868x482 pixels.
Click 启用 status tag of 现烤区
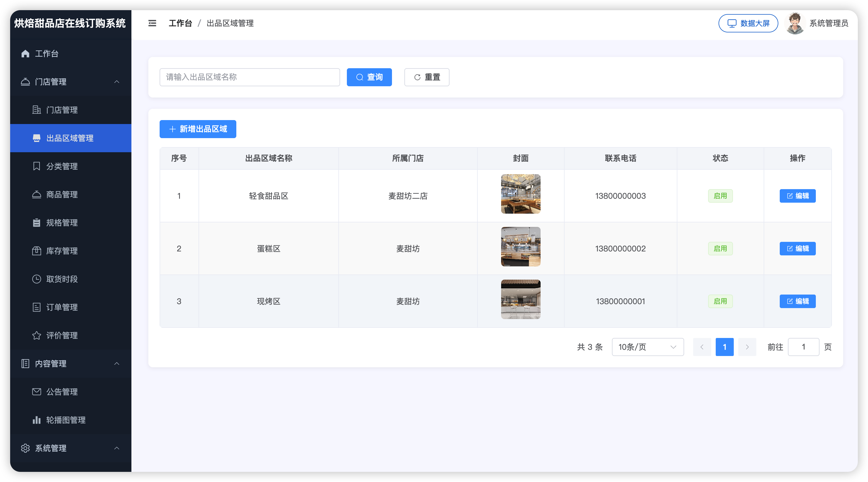click(x=721, y=301)
